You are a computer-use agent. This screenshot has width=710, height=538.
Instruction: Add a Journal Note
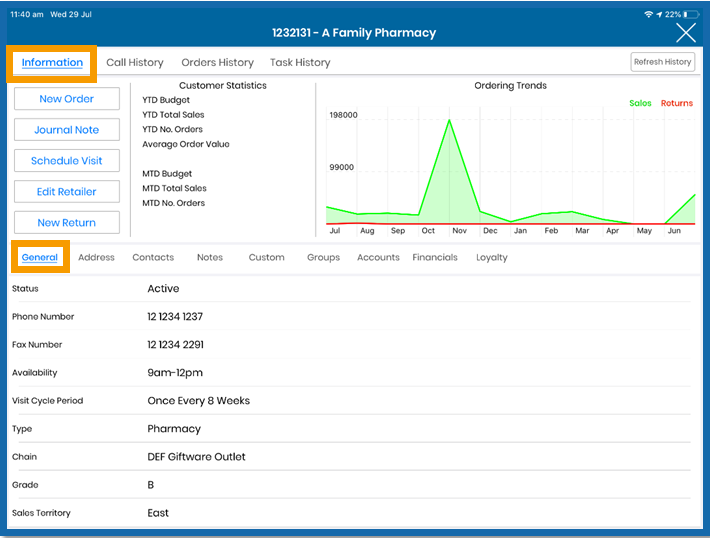(67, 130)
